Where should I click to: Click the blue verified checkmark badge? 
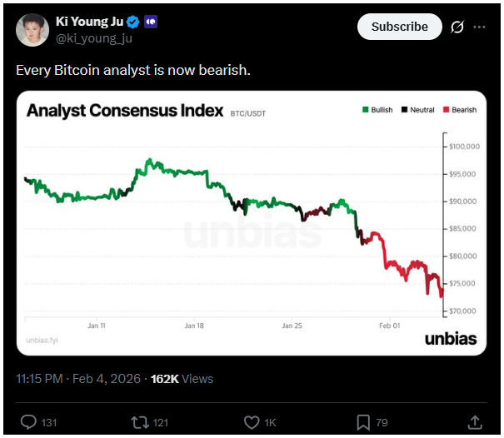132,21
